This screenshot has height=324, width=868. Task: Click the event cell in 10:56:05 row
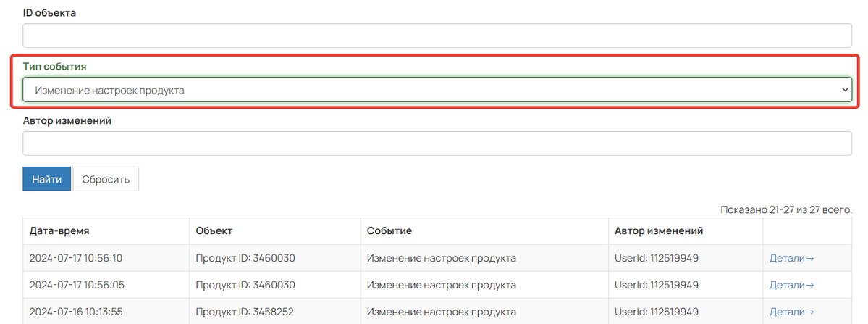[484, 286]
